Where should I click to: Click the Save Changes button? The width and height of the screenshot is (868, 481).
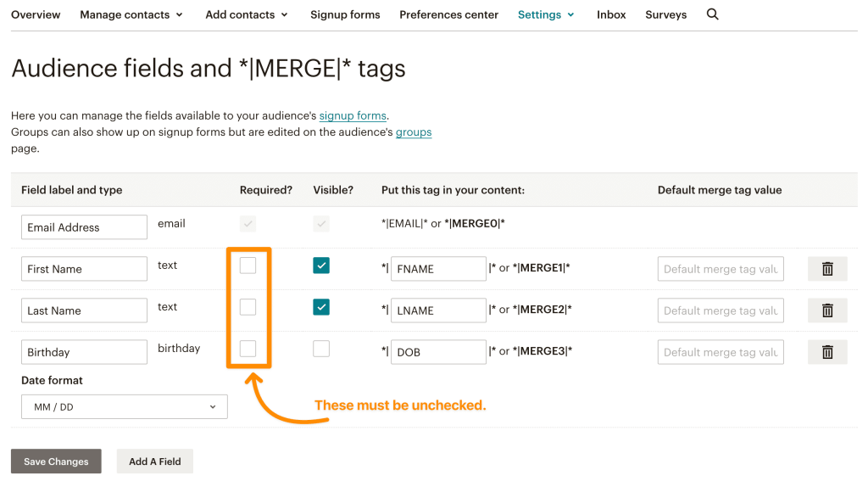click(56, 461)
